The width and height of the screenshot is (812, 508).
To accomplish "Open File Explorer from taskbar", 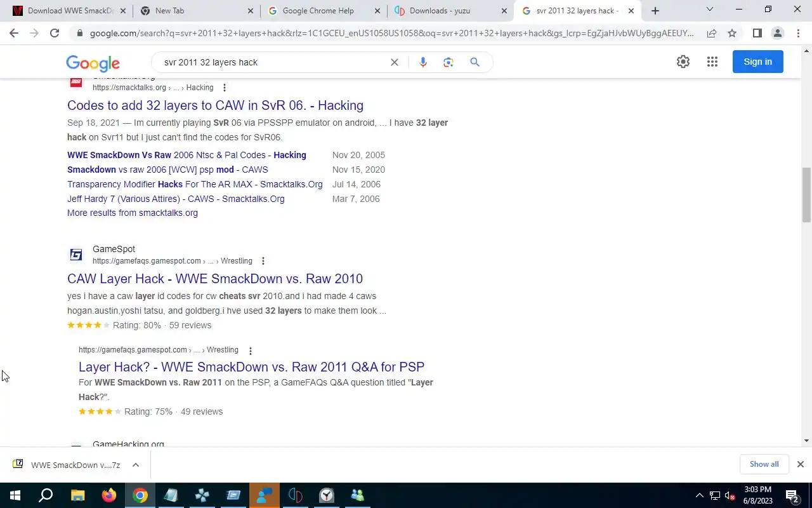I will coord(77,495).
